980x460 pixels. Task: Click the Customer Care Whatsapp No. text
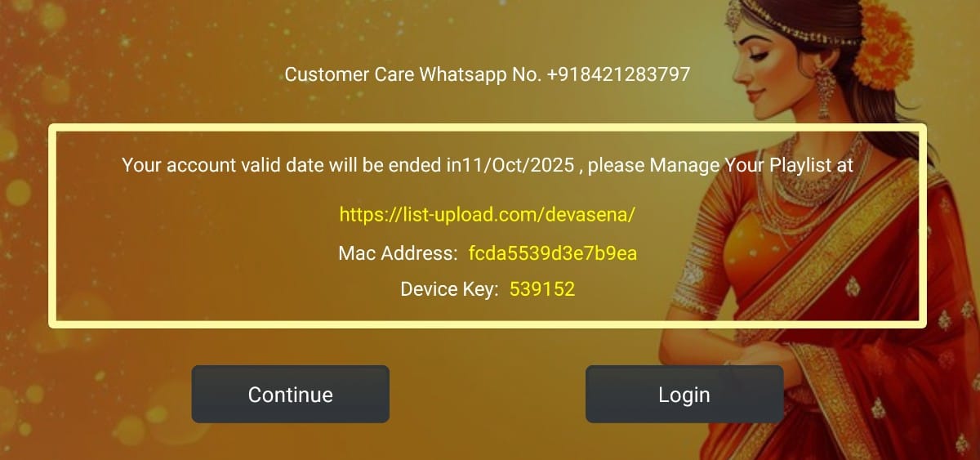tap(413, 74)
